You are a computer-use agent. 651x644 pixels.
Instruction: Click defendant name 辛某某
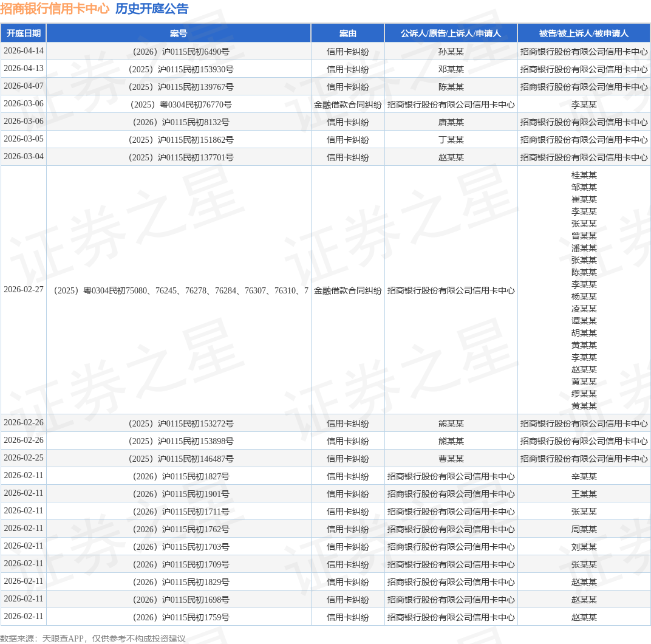coord(584,476)
